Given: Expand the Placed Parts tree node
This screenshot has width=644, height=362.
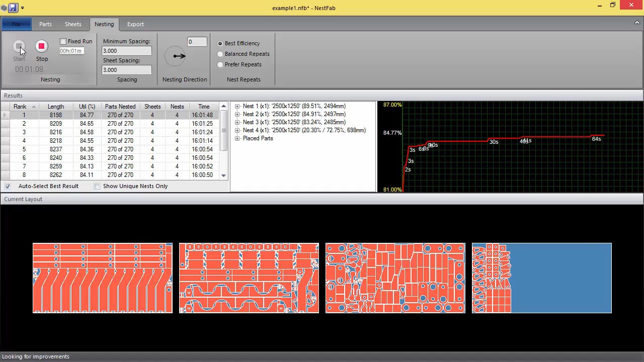Looking at the screenshot, I should pos(237,138).
